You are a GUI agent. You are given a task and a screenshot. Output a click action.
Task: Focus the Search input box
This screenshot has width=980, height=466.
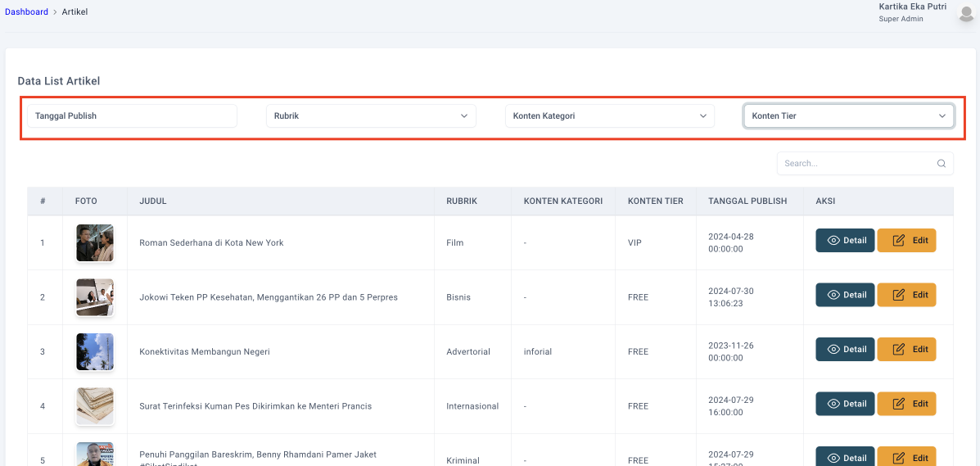point(865,163)
